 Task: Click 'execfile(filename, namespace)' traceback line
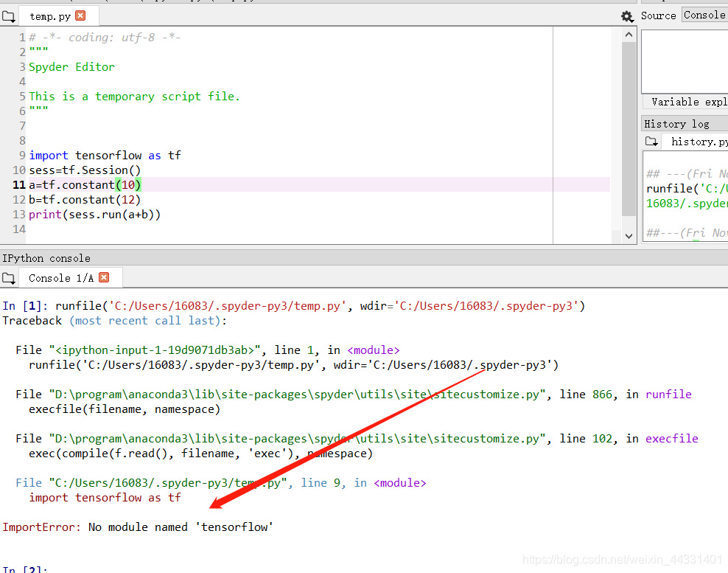point(125,409)
